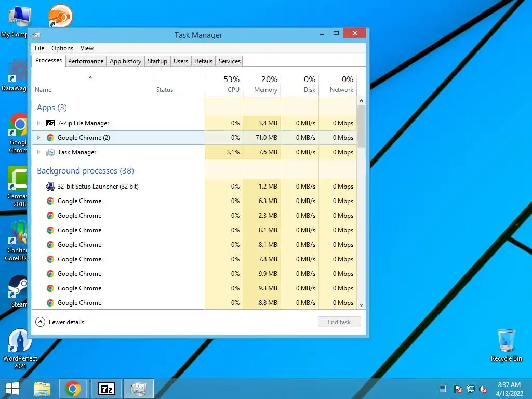
Task: Switch to the Startup tab
Action: tap(157, 61)
